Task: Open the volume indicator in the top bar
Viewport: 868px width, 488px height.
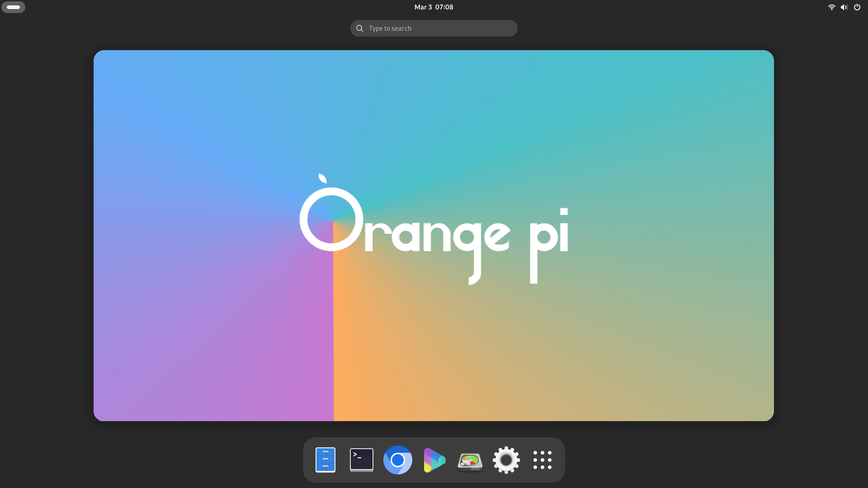Action: 844,7
